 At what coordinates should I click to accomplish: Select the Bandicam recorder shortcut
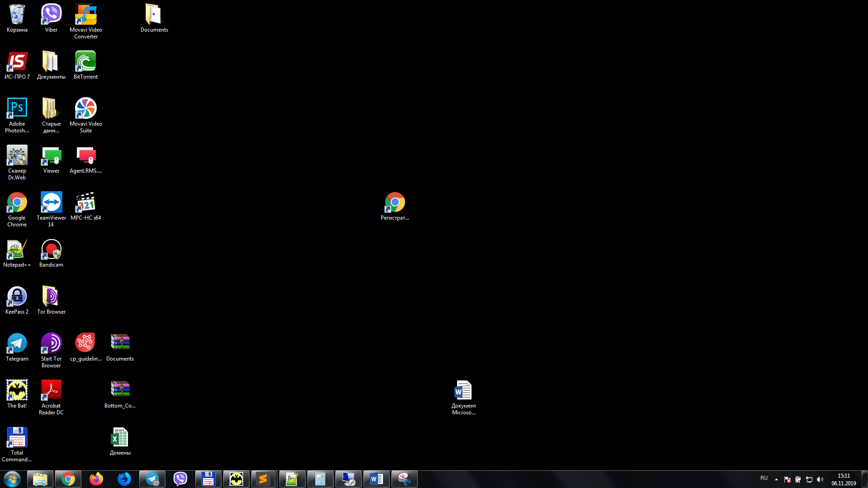(x=51, y=253)
